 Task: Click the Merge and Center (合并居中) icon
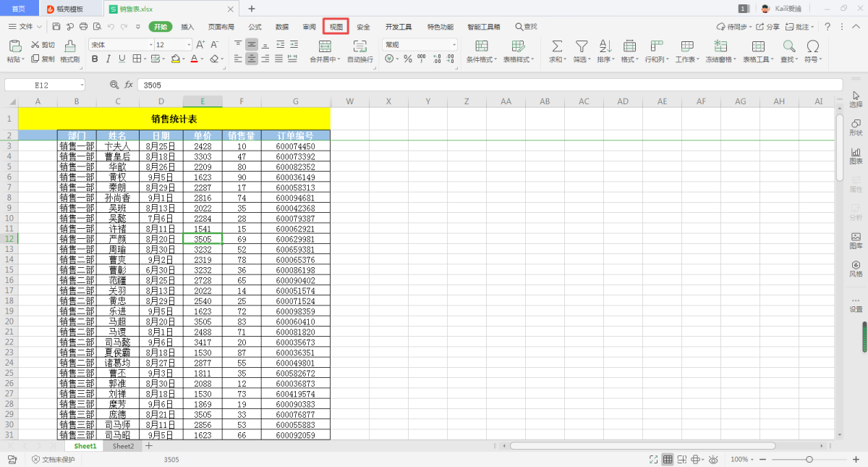325,46
